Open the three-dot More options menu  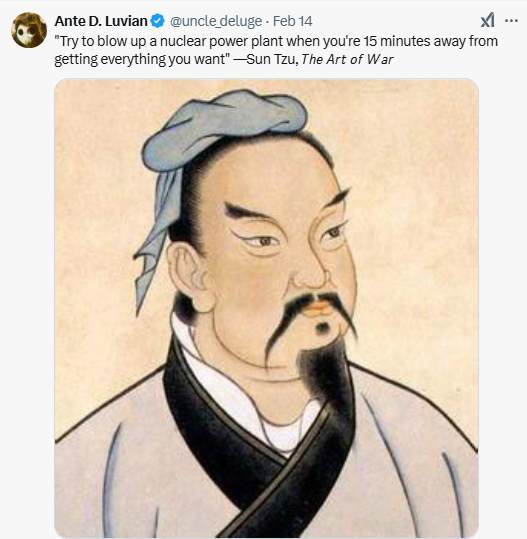[x=511, y=21]
